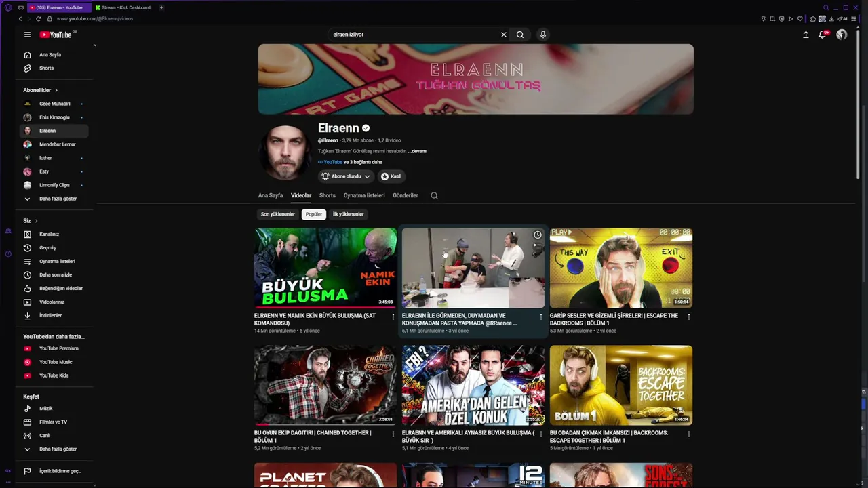The width and height of the screenshot is (868, 488).
Task: Open the Abone olundu subscription dropdown
Action: coord(346,176)
